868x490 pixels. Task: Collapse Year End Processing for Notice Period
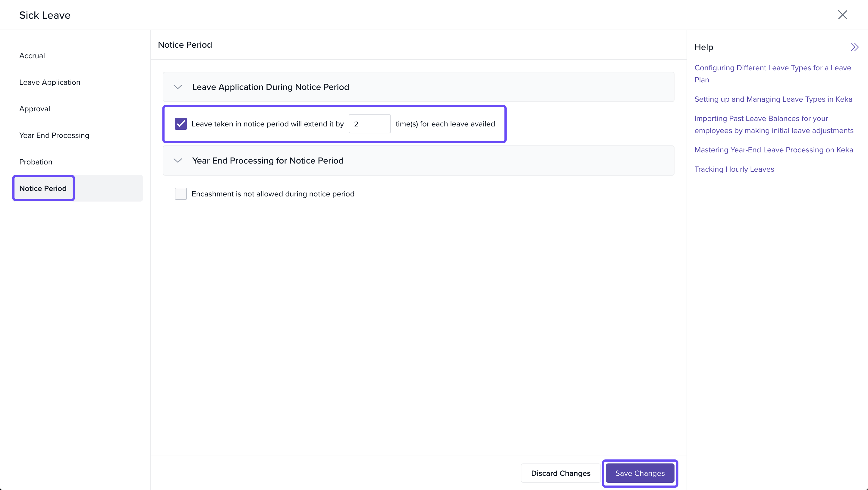[x=178, y=161]
